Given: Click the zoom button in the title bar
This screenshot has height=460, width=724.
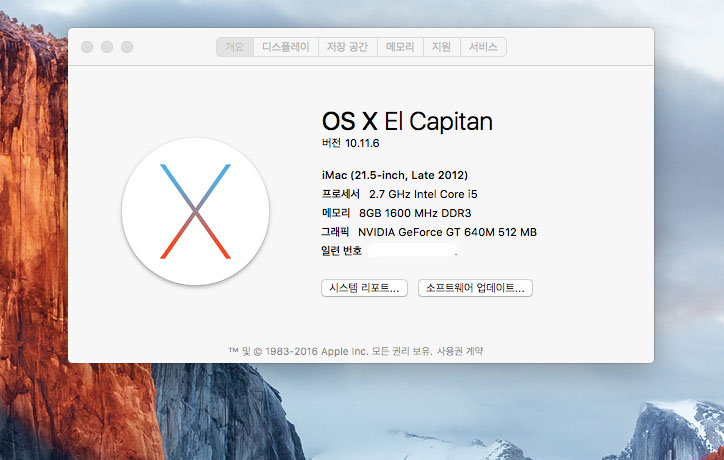Looking at the screenshot, I should [127, 47].
